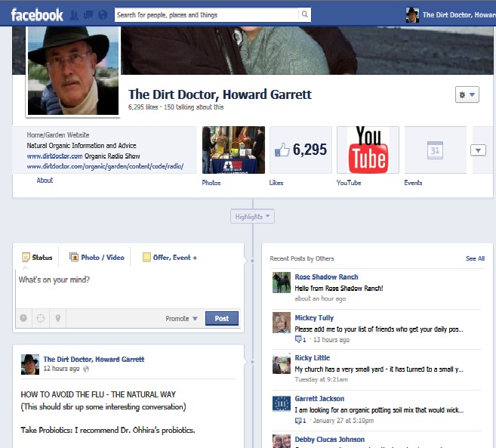496x448 pixels.
Task: Open the Events calendar tile
Action: pos(435,150)
